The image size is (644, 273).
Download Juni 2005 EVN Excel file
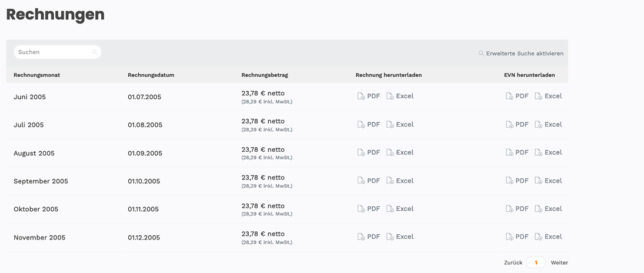pos(548,96)
